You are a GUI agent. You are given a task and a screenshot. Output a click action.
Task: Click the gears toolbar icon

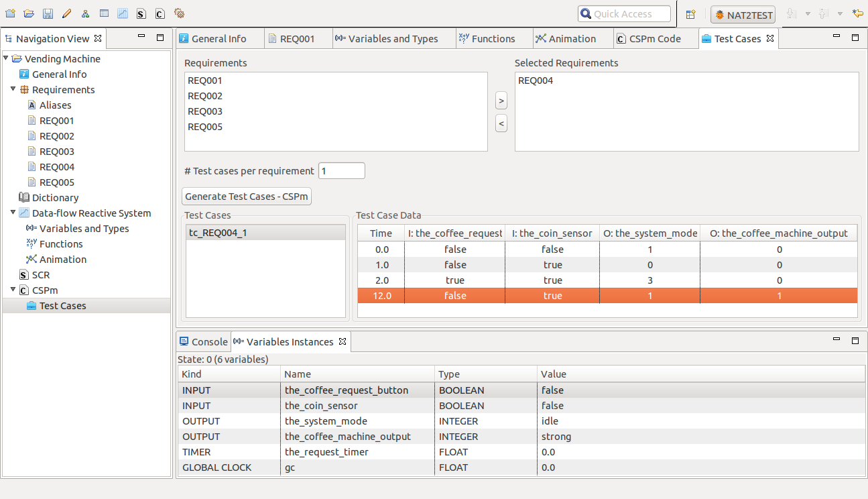[179, 13]
